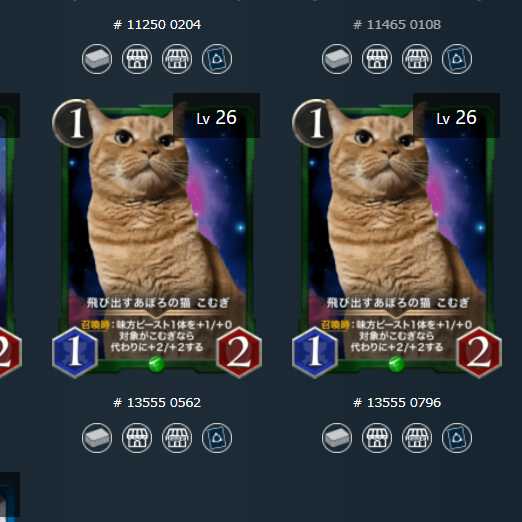Click the silver ingot icon under #11250 0204
The image size is (522, 522).
[x=97, y=59]
